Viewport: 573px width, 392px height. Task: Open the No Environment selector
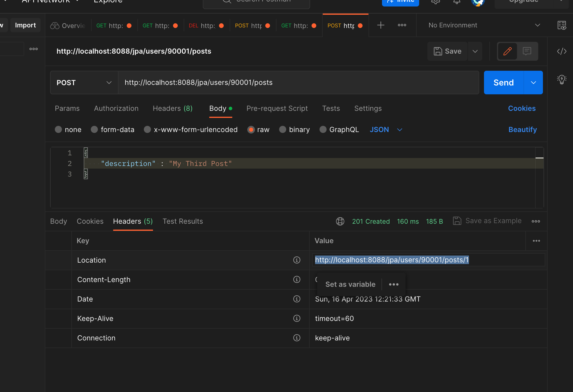tap(484, 25)
